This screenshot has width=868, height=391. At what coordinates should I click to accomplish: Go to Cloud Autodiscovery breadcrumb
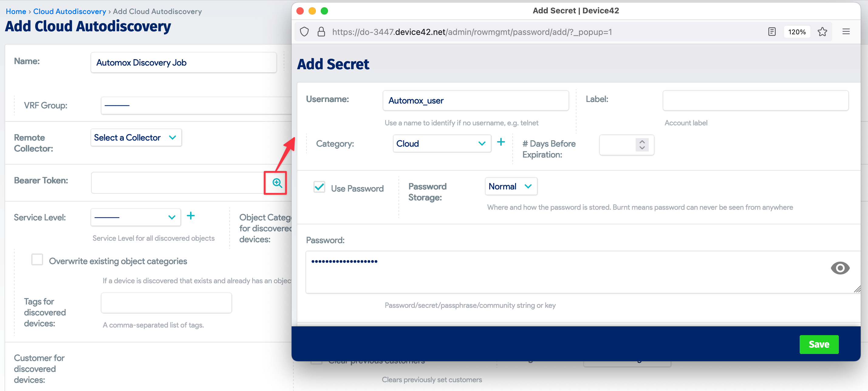(x=70, y=12)
